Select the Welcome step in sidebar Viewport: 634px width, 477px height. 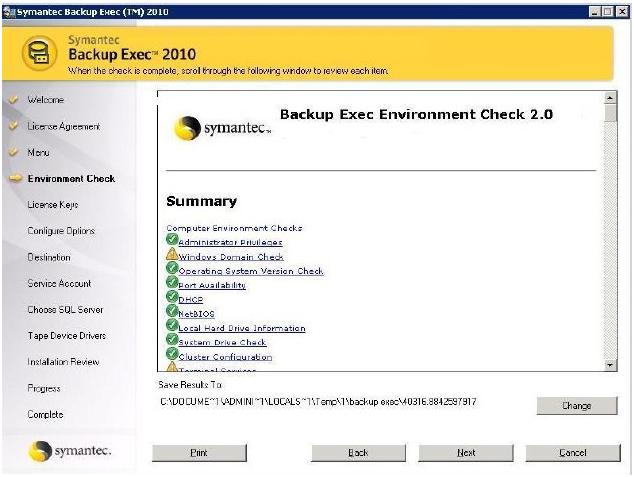click(46, 99)
